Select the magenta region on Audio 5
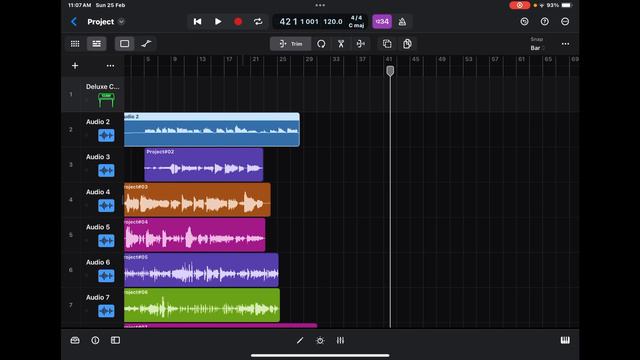Viewport: 640px width, 360px height. [195, 235]
